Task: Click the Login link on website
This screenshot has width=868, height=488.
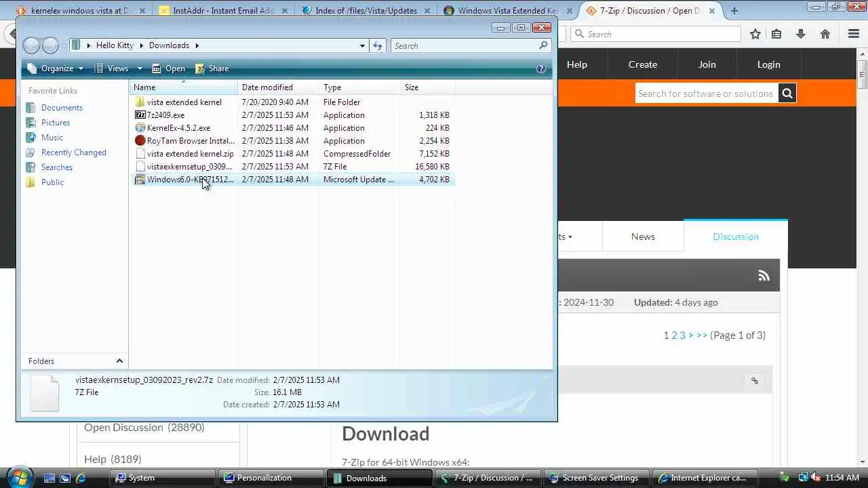Action: point(768,64)
